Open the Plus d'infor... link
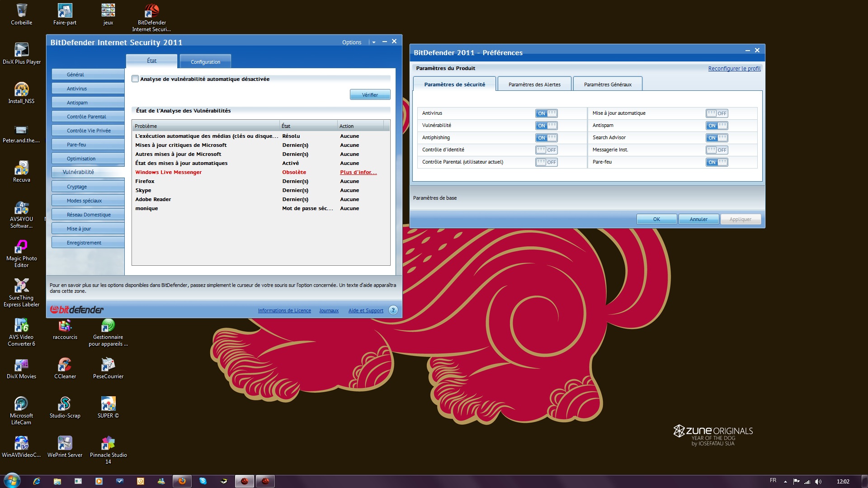Image resolution: width=868 pixels, height=488 pixels. coord(358,172)
